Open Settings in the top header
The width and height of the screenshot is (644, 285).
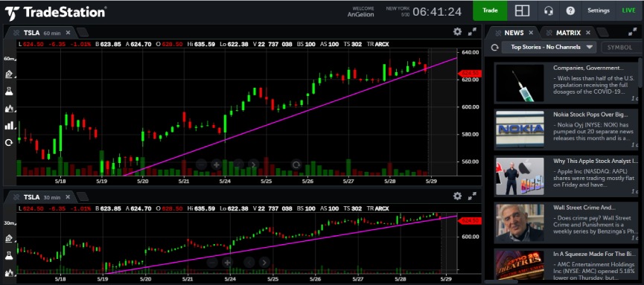599,10
